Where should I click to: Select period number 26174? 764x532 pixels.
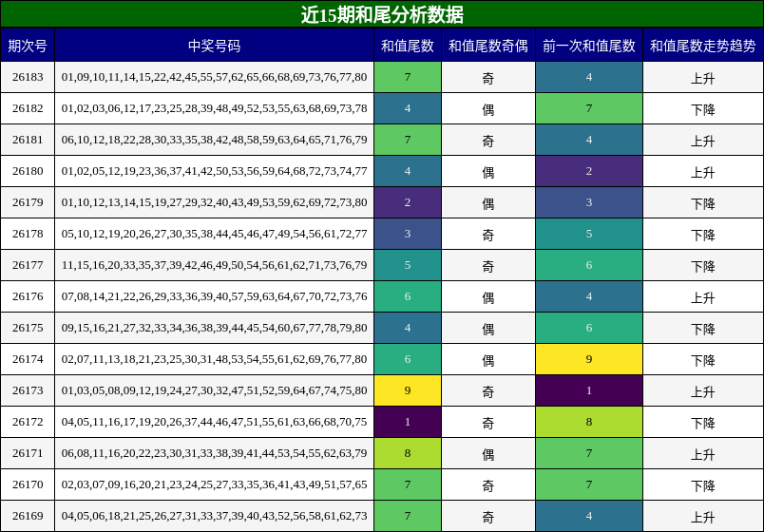(28, 359)
